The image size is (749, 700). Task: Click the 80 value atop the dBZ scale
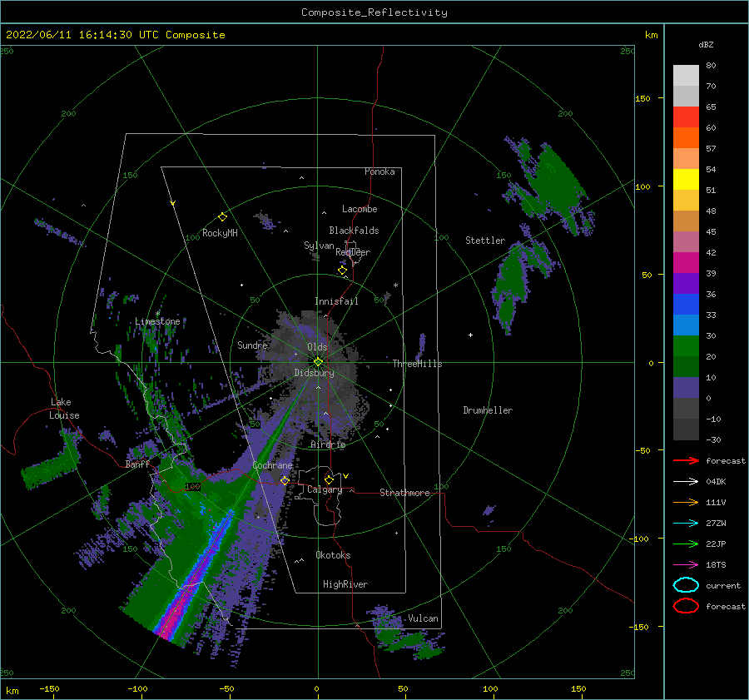(x=711, y=66)
